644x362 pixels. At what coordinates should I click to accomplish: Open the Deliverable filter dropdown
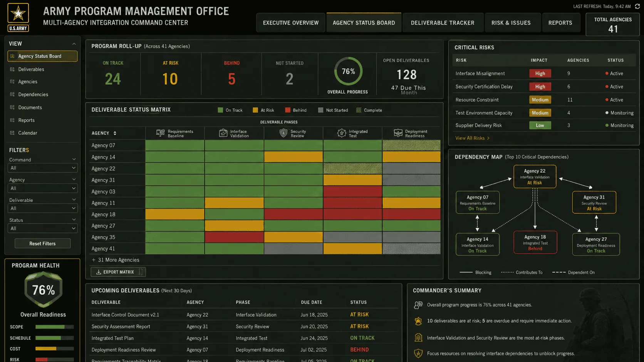pos(42,209)
